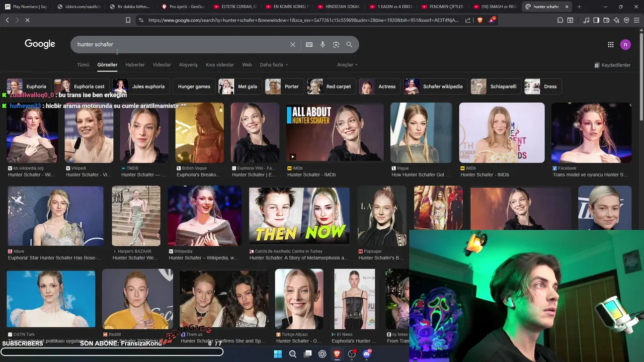Go back with browser back arrow
Image resolution: width=644 pixels, height=362 pixels.
[x=7, y=20]
